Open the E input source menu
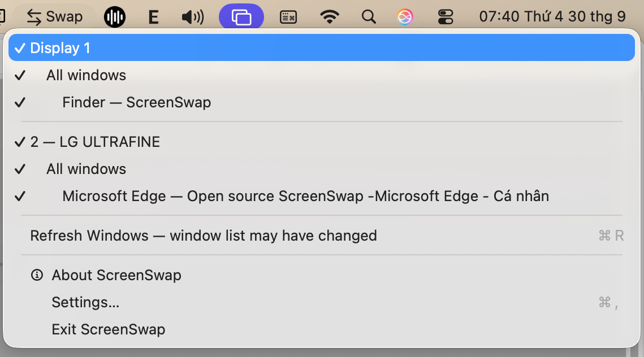644x357 pixels. coord(153,18)
